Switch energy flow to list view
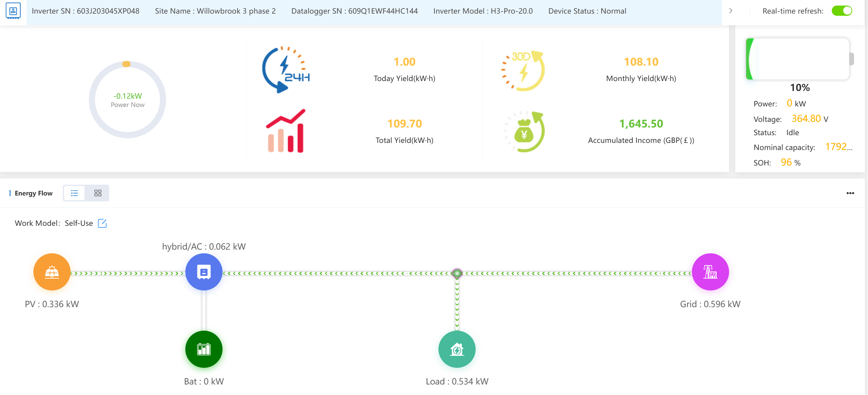 (75, 193)
